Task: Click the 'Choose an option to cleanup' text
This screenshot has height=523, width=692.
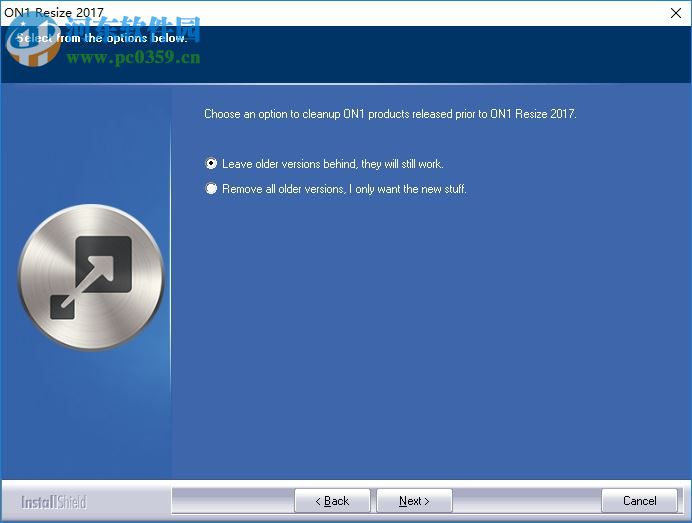Action: click(390, 114)
